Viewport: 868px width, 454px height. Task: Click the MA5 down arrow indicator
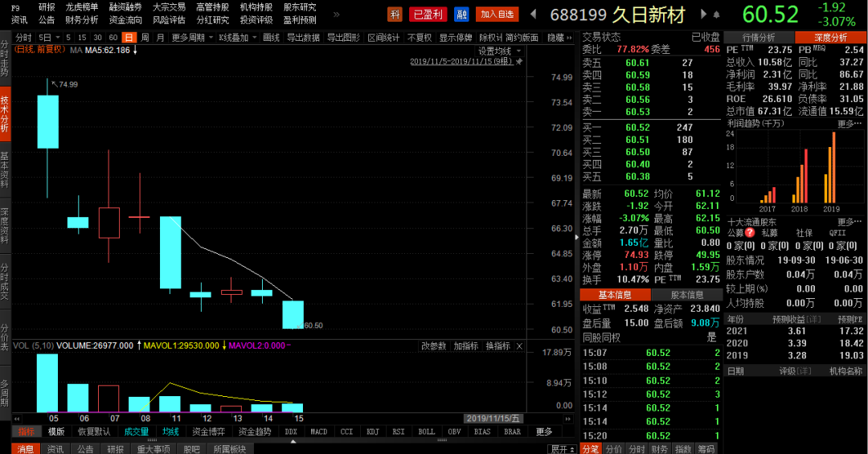pos(135,50)
